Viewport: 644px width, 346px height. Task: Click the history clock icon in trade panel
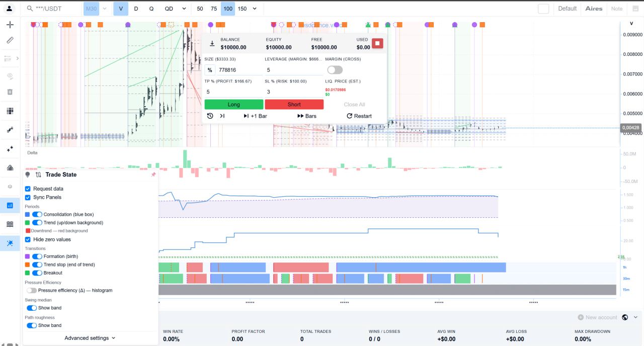click(x=210, y=116)
